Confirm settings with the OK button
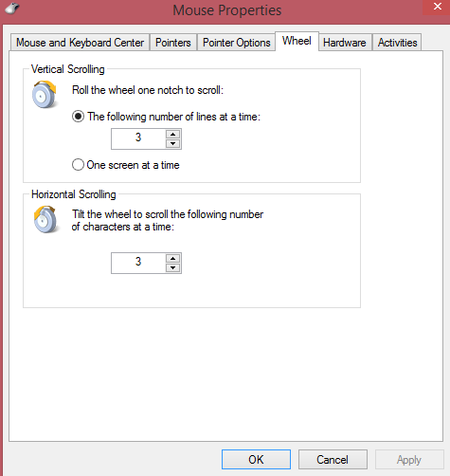The width and height of the screenshot is (450, 476). 256,459
